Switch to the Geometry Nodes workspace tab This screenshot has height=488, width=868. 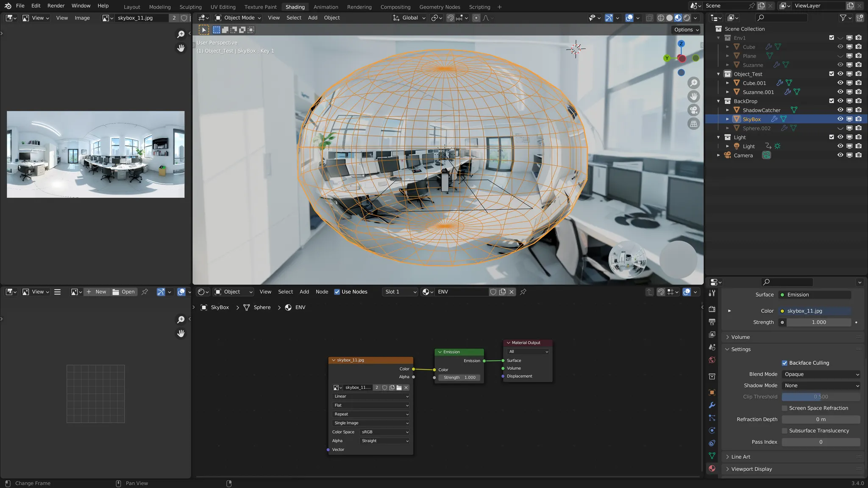coord(439,7)
